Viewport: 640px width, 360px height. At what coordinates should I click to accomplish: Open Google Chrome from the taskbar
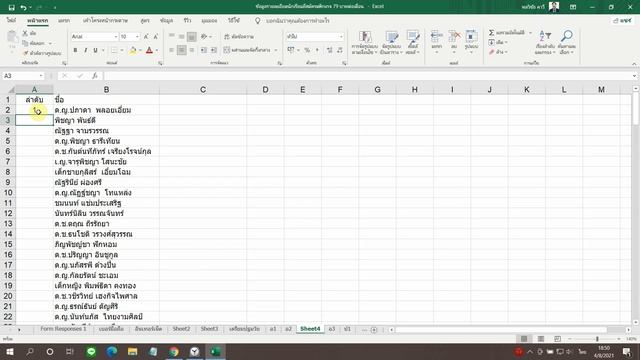[x=174, y=351]
